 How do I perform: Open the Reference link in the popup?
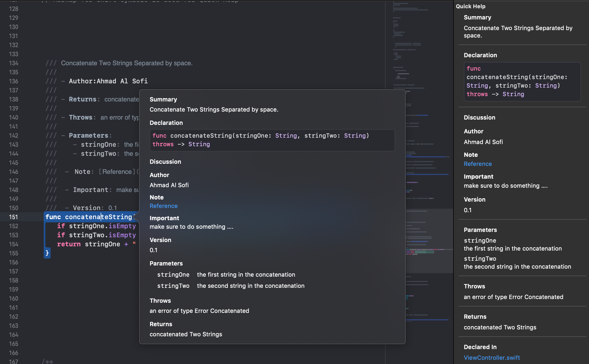[x=163, y=206]
